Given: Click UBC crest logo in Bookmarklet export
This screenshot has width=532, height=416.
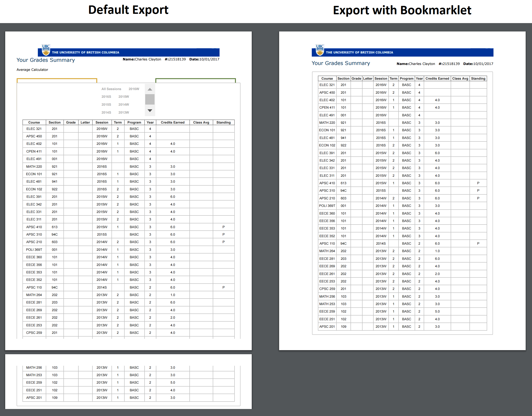Looking at the screenshot, I should 320,50.
